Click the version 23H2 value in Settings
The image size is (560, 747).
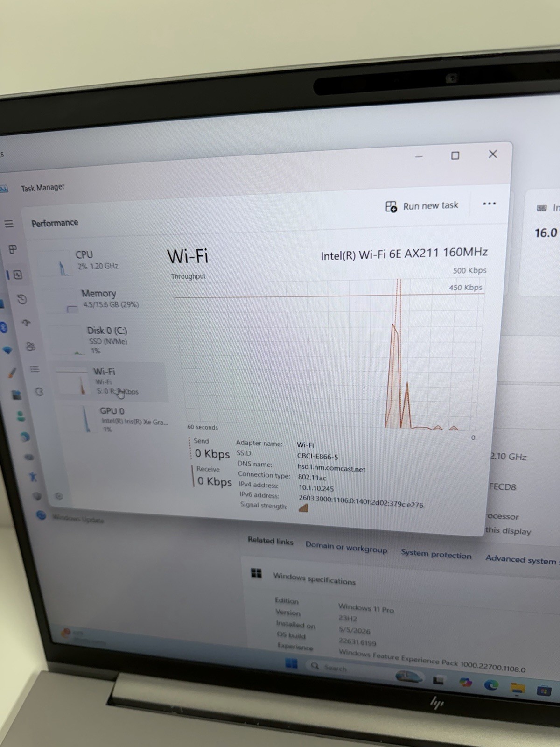[348, 619]
